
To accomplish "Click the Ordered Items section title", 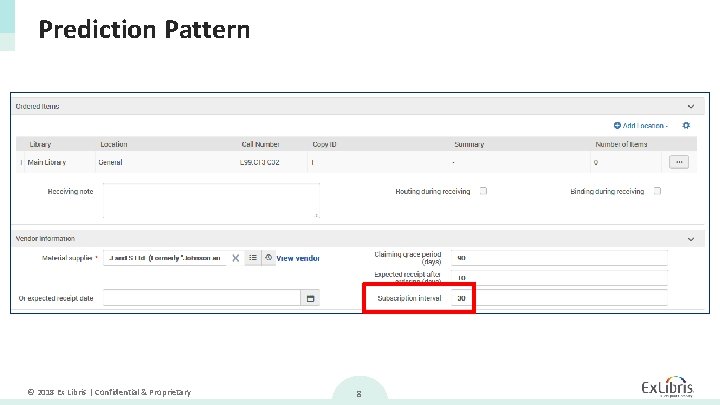I will pyautogui.click(x=37, y=106).
